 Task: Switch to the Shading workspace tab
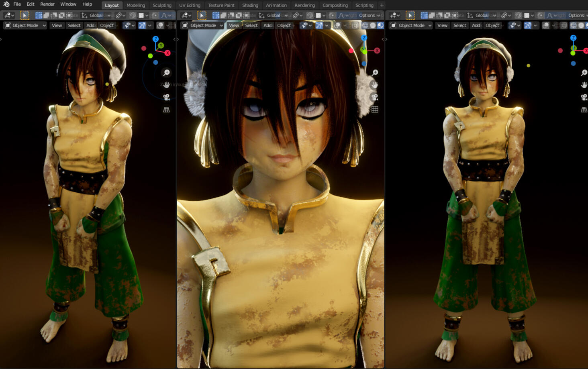(250, 5)
